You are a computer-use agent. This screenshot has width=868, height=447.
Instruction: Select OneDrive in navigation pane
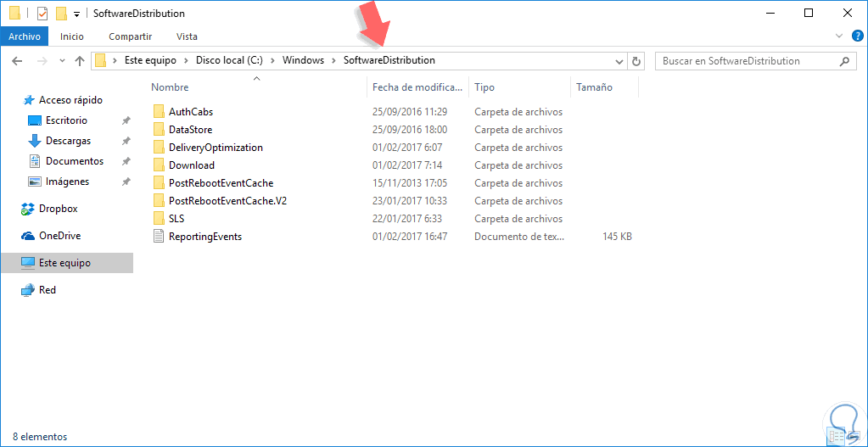pos(59,236)
